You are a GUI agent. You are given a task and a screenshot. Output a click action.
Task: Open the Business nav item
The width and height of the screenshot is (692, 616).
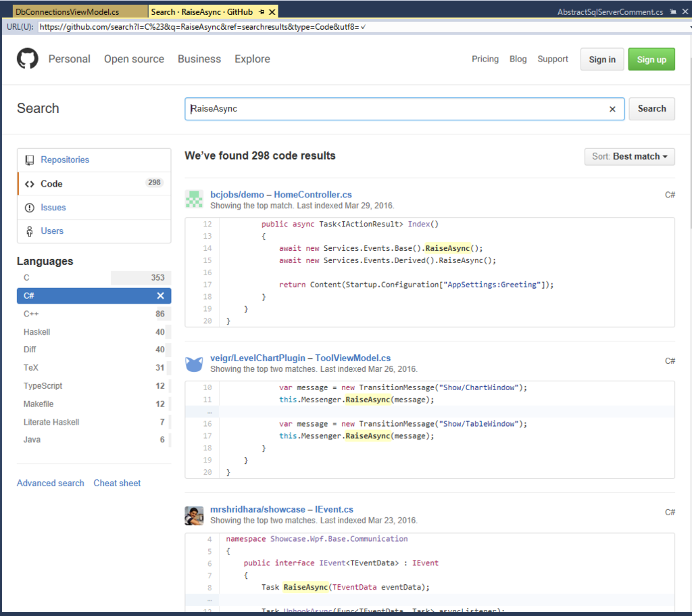click(199, 60)
